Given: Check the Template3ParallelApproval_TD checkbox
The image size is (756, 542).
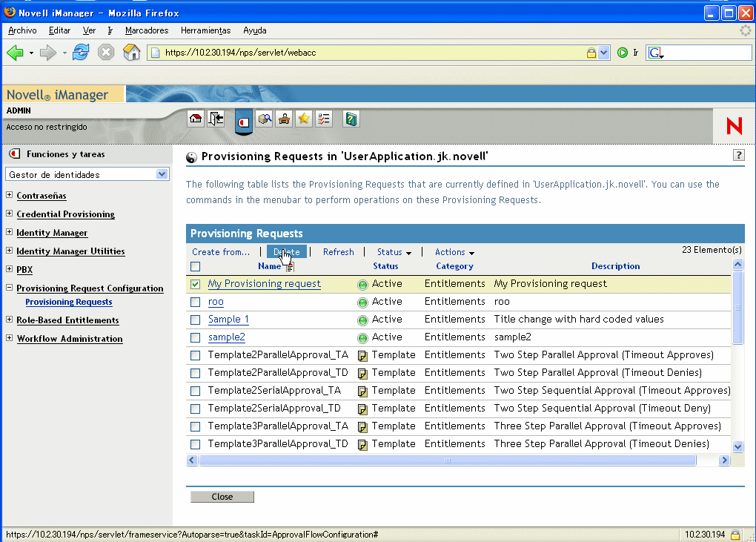Looking at the screenshot, I should pos(195,444).
